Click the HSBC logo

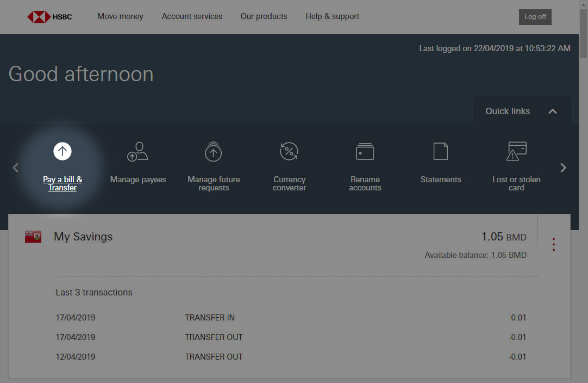coord(49,17)
